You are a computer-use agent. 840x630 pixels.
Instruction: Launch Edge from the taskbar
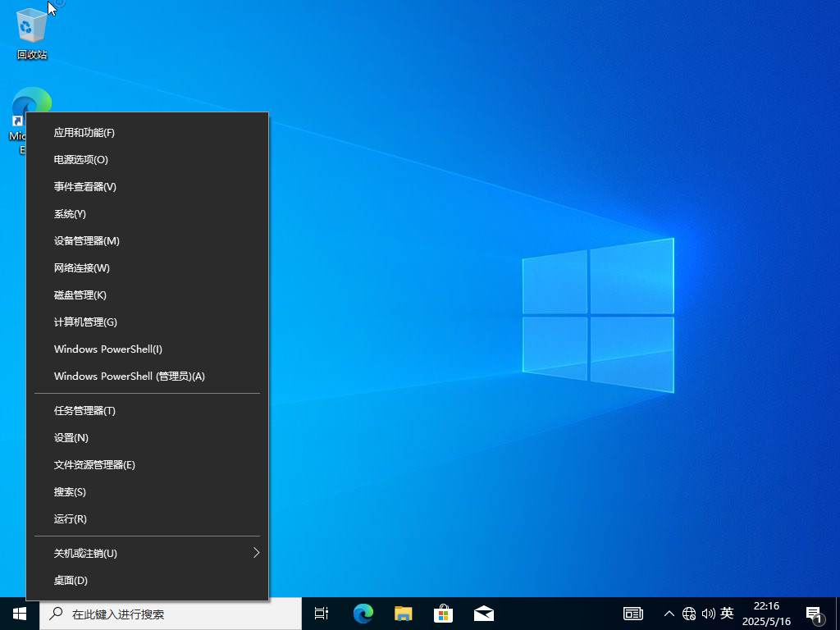tap(363, 614)
